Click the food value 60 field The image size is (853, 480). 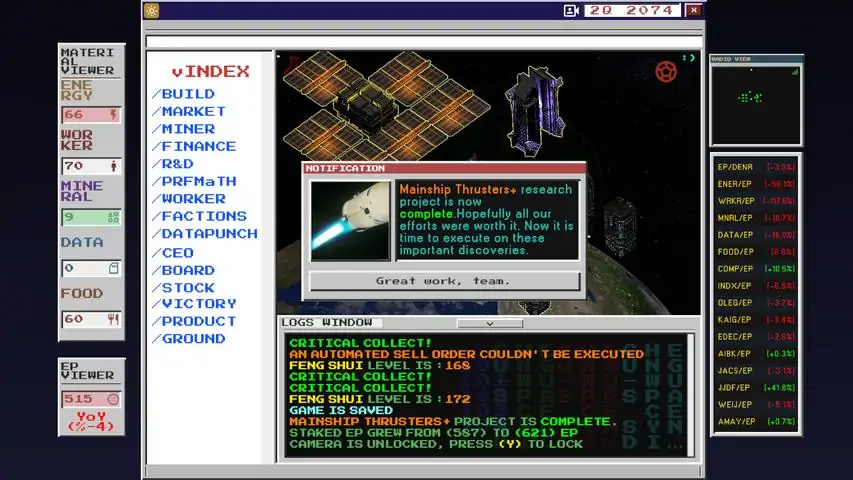(91, 319)
